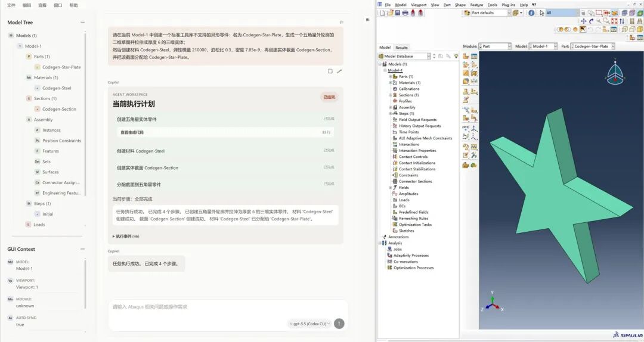Click the Color Code palette icon

(466, 13)
